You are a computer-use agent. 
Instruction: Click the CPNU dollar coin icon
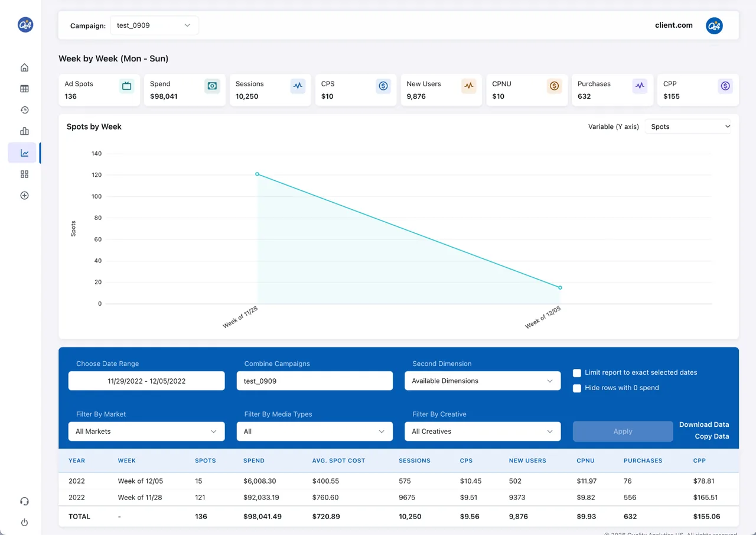tap(554, 86)
